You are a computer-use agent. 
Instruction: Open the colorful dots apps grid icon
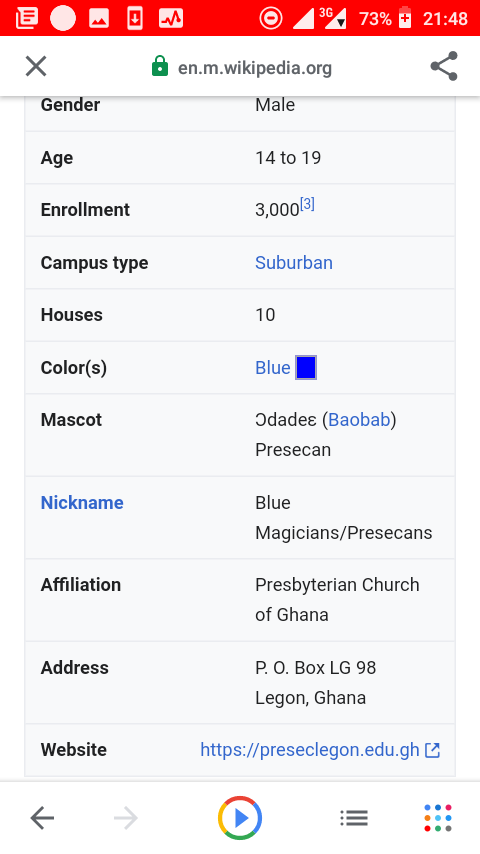click(438, 818)
